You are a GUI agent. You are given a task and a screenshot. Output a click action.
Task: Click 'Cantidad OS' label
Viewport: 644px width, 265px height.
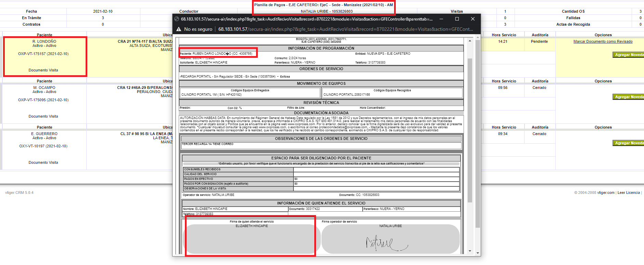pyautogui.click(x=573, y=12)
